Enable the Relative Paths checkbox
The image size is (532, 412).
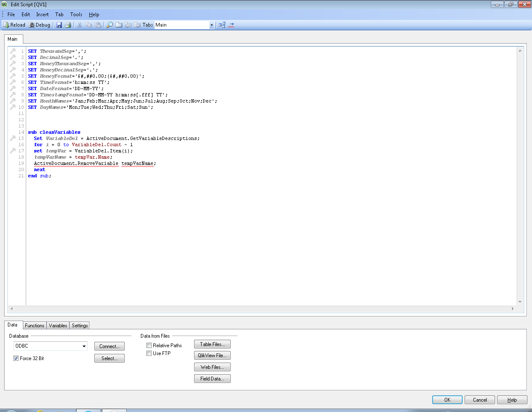149,346
